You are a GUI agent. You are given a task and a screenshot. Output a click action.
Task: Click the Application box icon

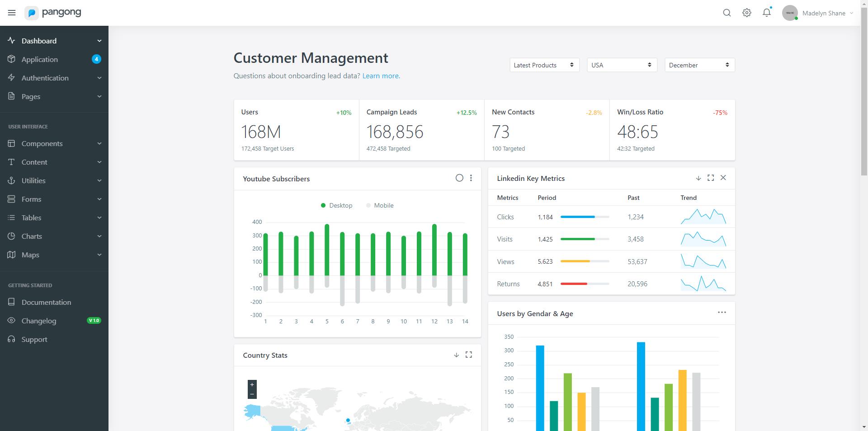tap(11, 59)
